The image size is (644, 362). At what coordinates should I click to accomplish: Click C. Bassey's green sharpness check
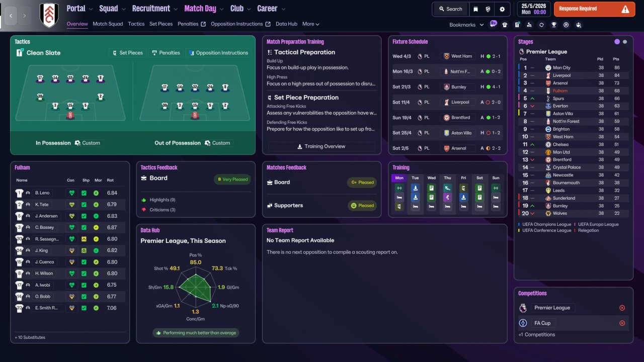coord(84,228)
